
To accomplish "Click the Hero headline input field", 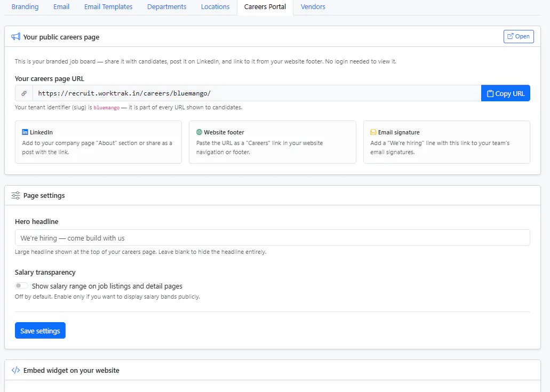I will (273, 238).
